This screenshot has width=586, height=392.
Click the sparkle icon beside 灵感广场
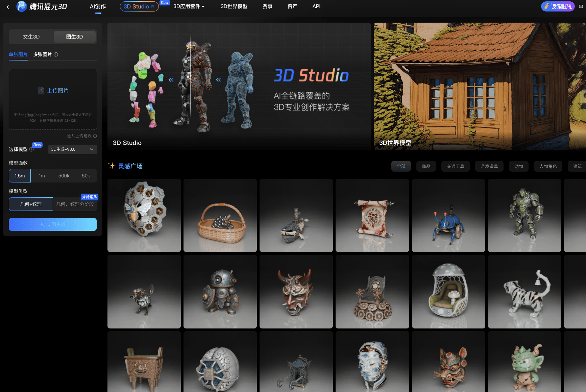tap(111, 166)
